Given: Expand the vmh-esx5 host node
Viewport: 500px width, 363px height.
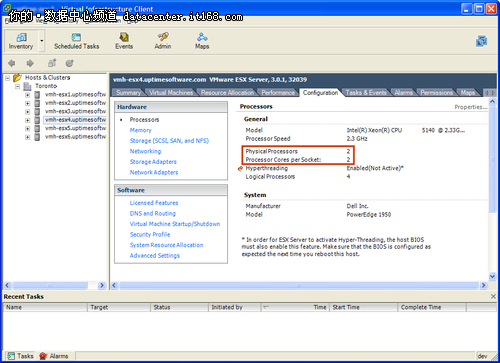Looking at the screenshot, I should point(28,129).
